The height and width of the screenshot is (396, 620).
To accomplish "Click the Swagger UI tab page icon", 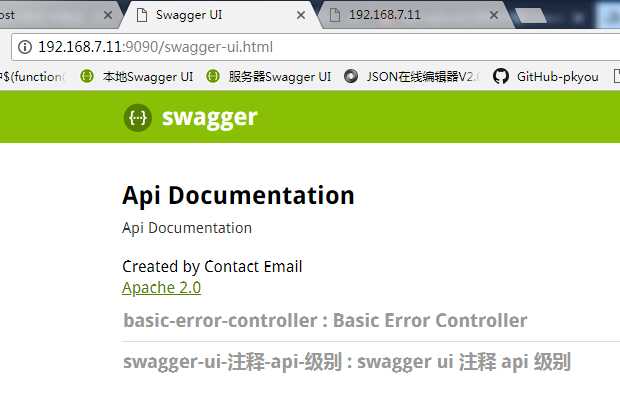I will (x=142, y=15).
